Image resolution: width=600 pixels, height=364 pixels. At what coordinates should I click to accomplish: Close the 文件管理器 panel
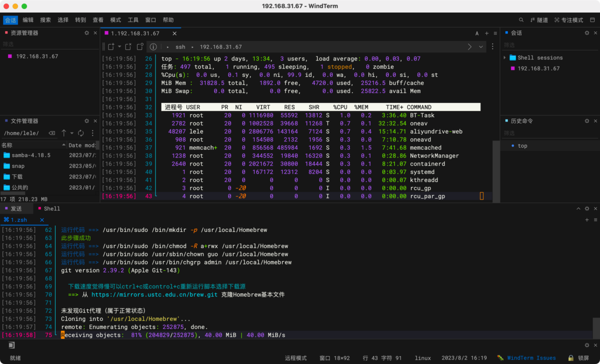(95, 121)
